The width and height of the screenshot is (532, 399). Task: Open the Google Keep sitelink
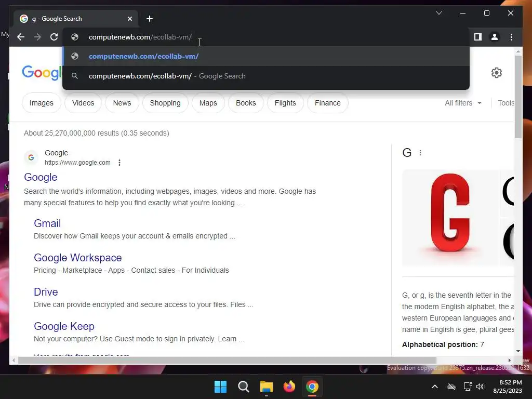(64, 326)
